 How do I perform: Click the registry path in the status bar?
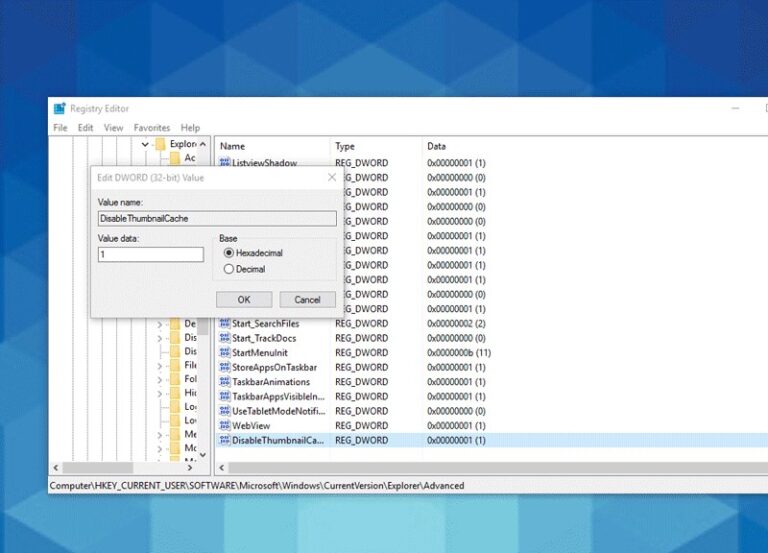click(x=257, y=485)
